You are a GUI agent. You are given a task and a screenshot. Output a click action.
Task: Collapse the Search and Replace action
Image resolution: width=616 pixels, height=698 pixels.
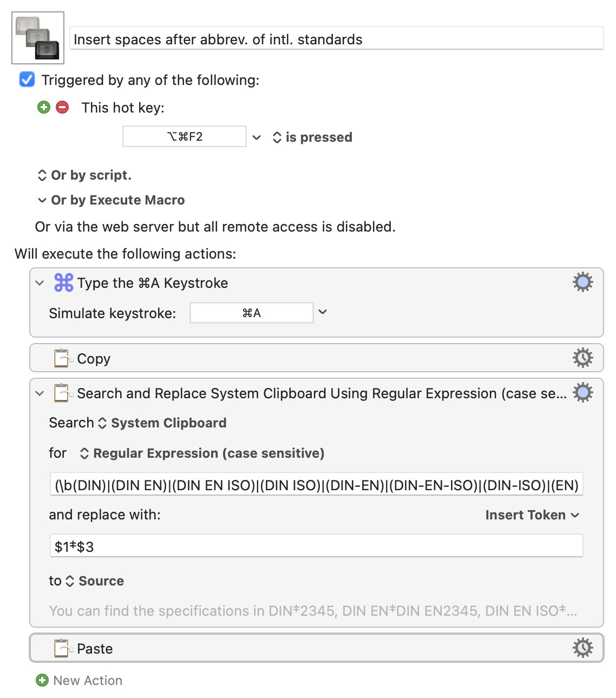tap(40, 393)
